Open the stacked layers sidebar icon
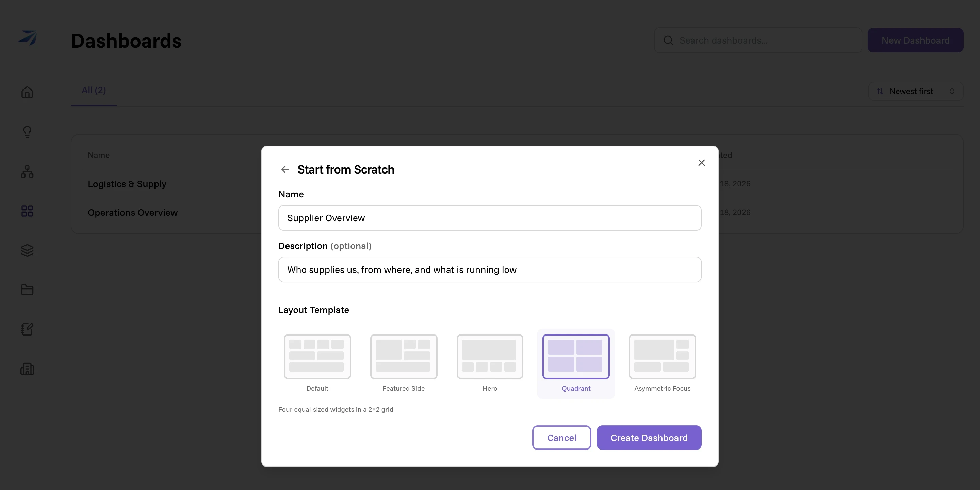The image size is (980, 490). click(27, 250)
